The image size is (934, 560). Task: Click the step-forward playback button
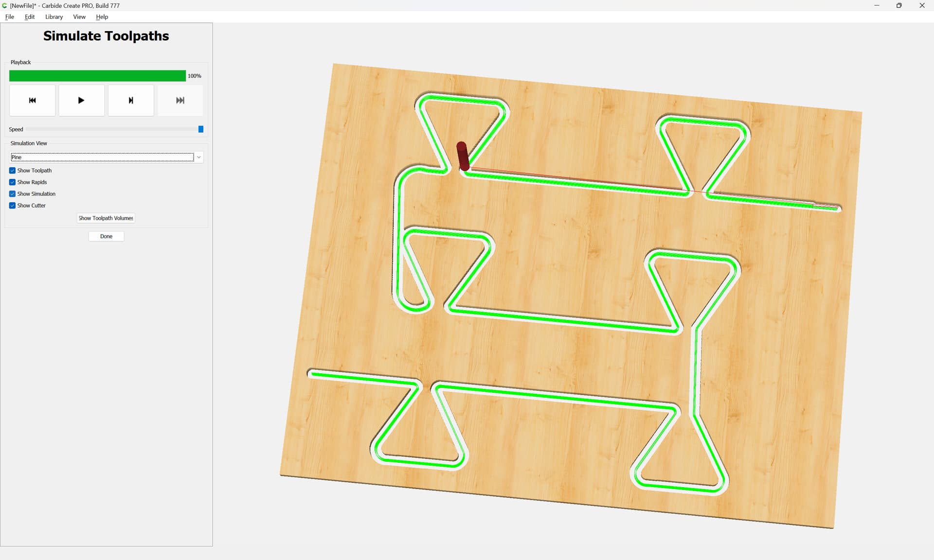[131, 100]
